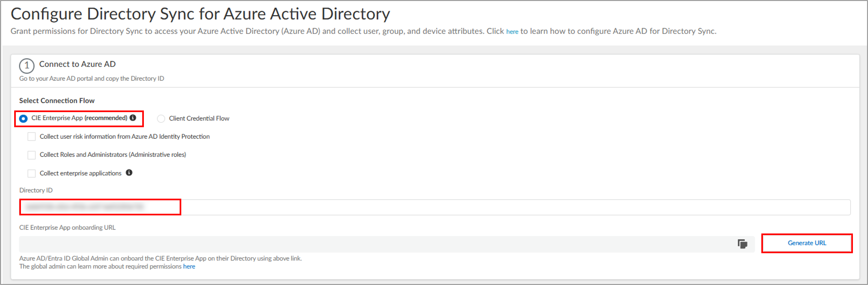Image resolution: width=868 pixels, height=285 pixels.
Task: Click the page title 'Configure Directory Sync'
Action: 200,14
